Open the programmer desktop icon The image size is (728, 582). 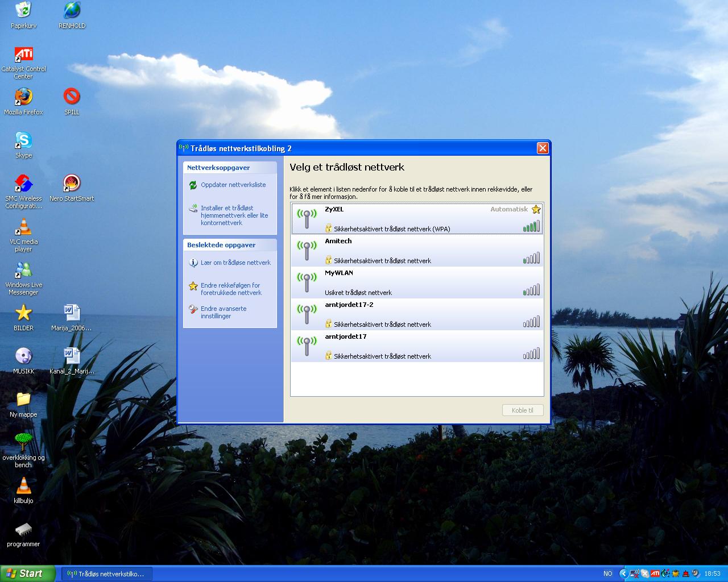point(23,534)
